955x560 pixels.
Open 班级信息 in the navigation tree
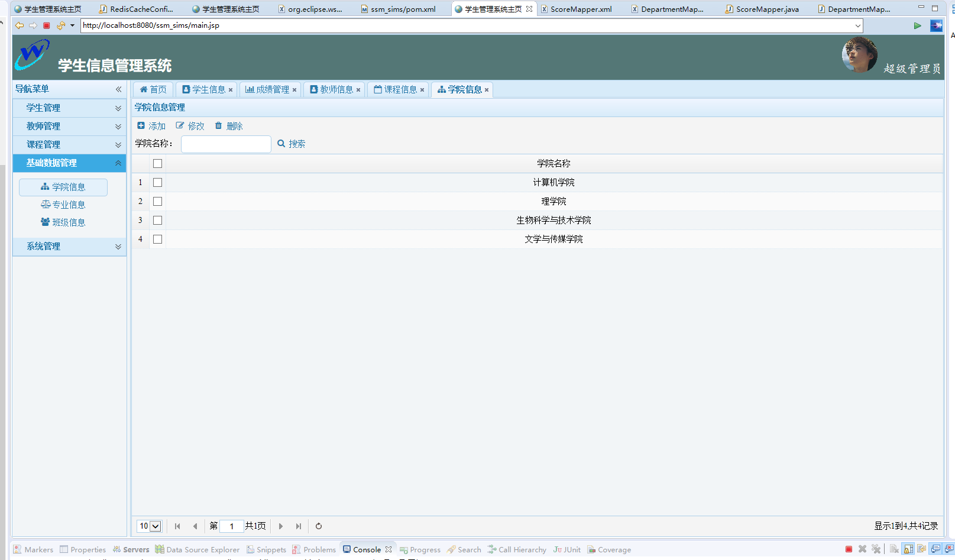point(63,223)
